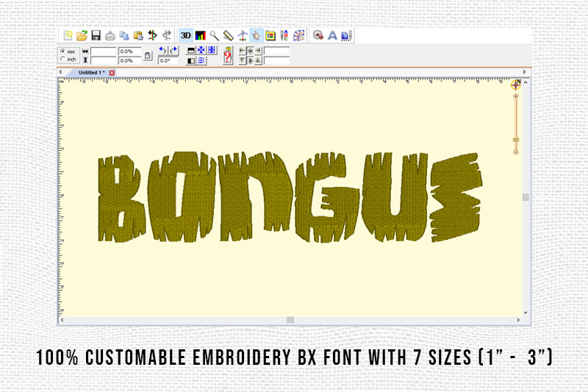Click the rotation angle 0.0° field
The width and height of the screenshot is (588, 392).
(x=168, y=60)
